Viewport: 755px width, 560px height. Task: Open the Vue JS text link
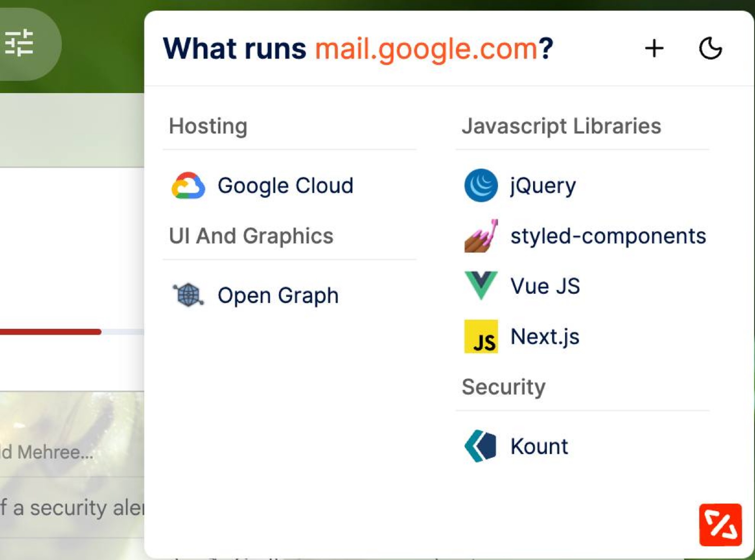(545, 286)
